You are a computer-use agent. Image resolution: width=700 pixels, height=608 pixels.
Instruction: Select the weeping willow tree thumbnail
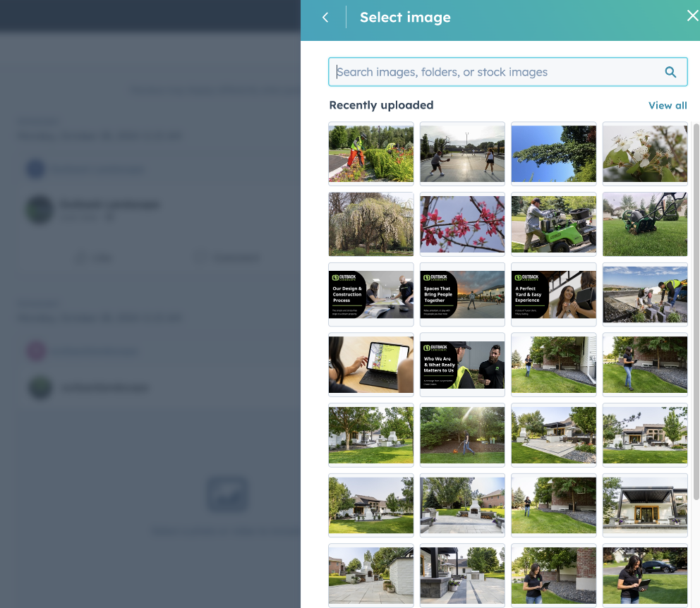[371, 224]
